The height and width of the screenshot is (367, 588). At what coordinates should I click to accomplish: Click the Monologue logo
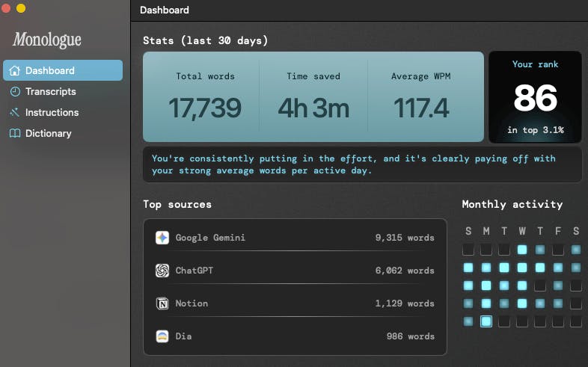pyautogui.click(x=47, y=40)
